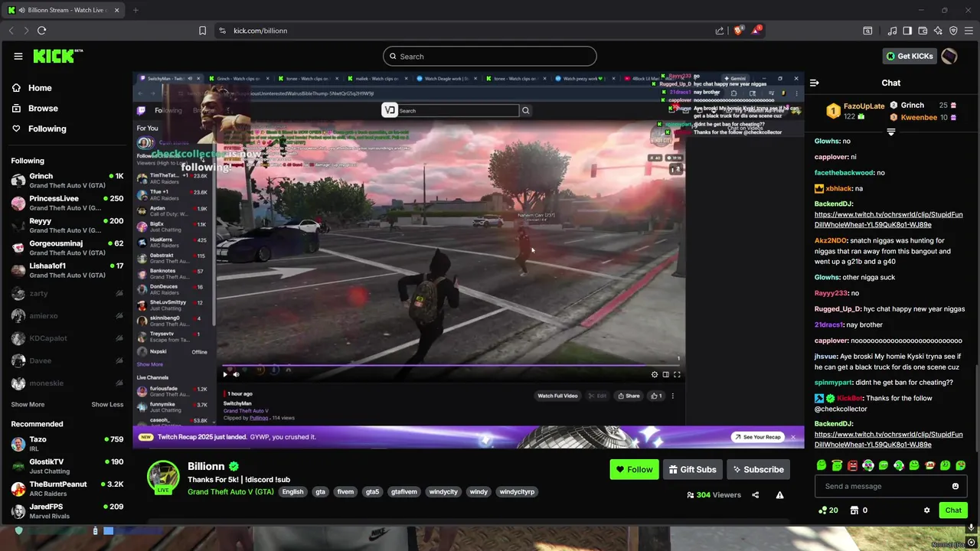Expand the leaderboard chevron below FazoUpLate
Image resolution: width=980 pixels, height=551 pixels.
(890, 132)
